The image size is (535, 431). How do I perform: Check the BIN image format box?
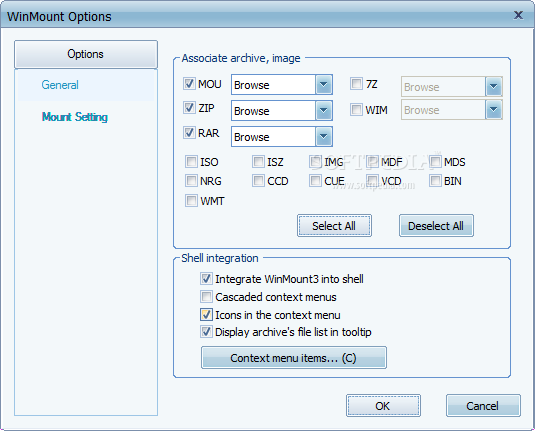click(435, 181)
